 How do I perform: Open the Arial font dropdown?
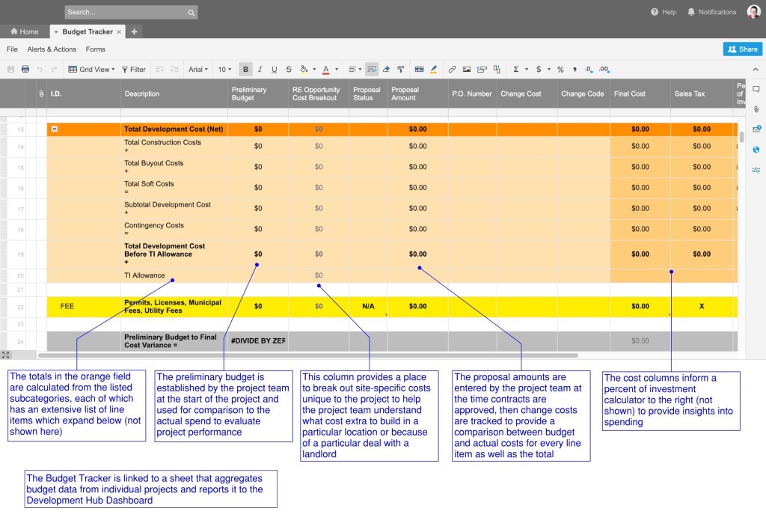click(197, 70)
